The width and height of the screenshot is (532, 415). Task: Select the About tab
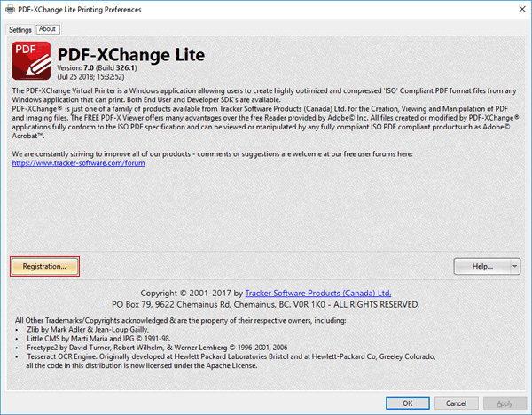(48, 29)
